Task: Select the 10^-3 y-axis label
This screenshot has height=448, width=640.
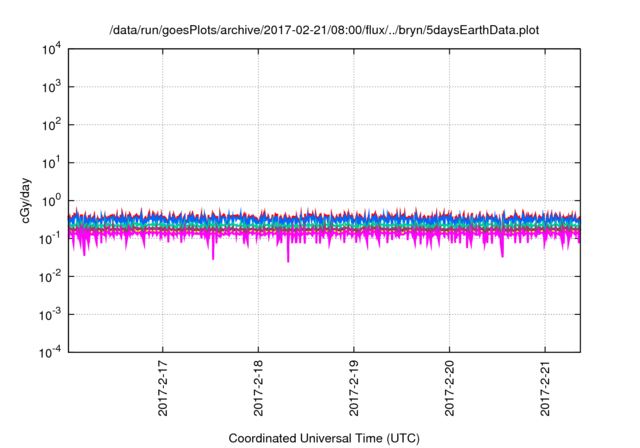Action: [x=50, y=315]
